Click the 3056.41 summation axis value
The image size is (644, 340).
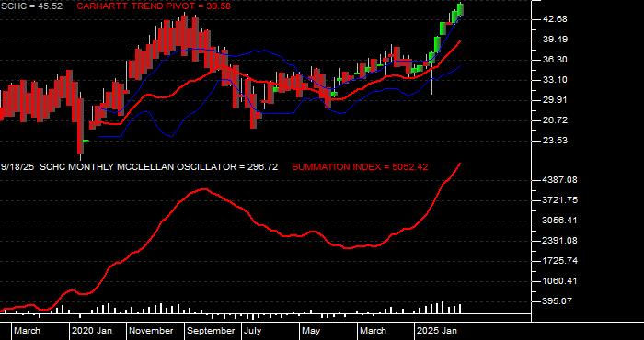tap(559, 221)
